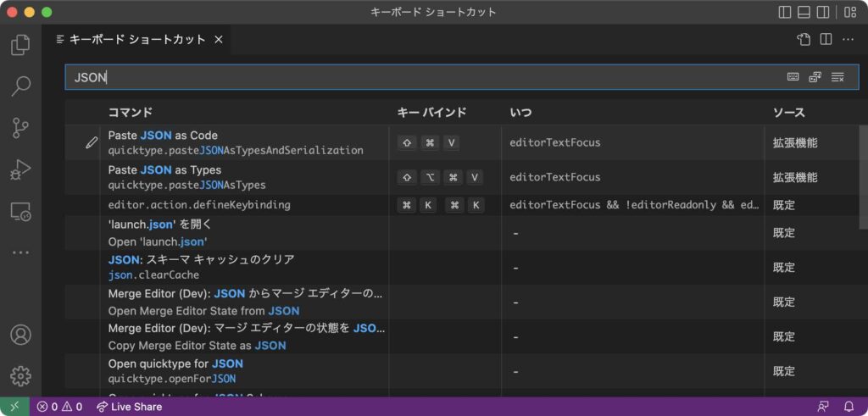
Task: Toggle the primary side bar layout button
Action: click(x=784, y=12)
